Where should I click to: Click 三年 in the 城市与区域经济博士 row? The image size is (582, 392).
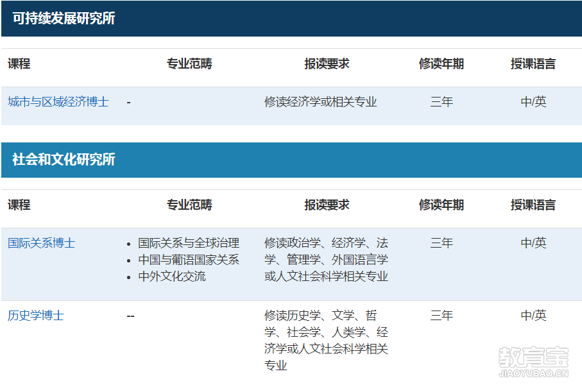(441, 102)
